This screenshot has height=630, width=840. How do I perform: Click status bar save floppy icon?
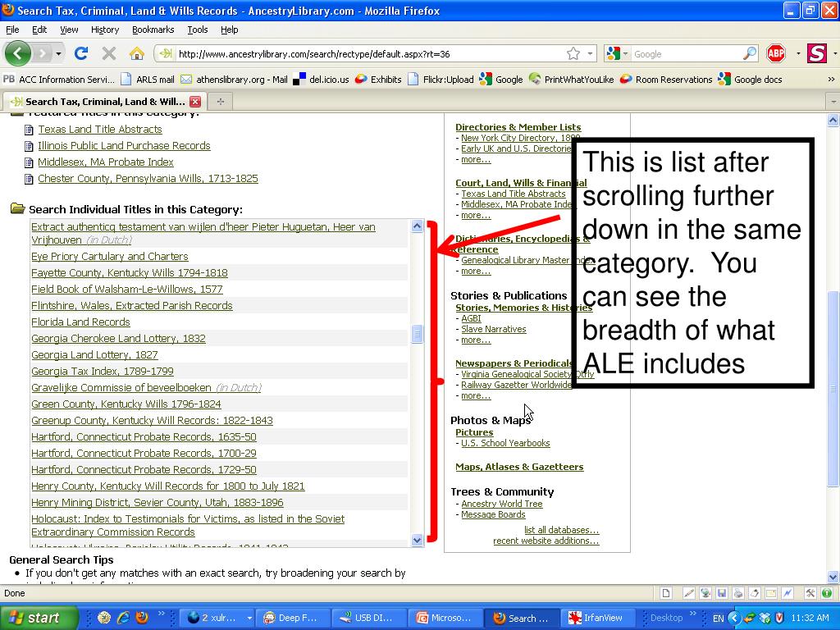pos(722,593)
